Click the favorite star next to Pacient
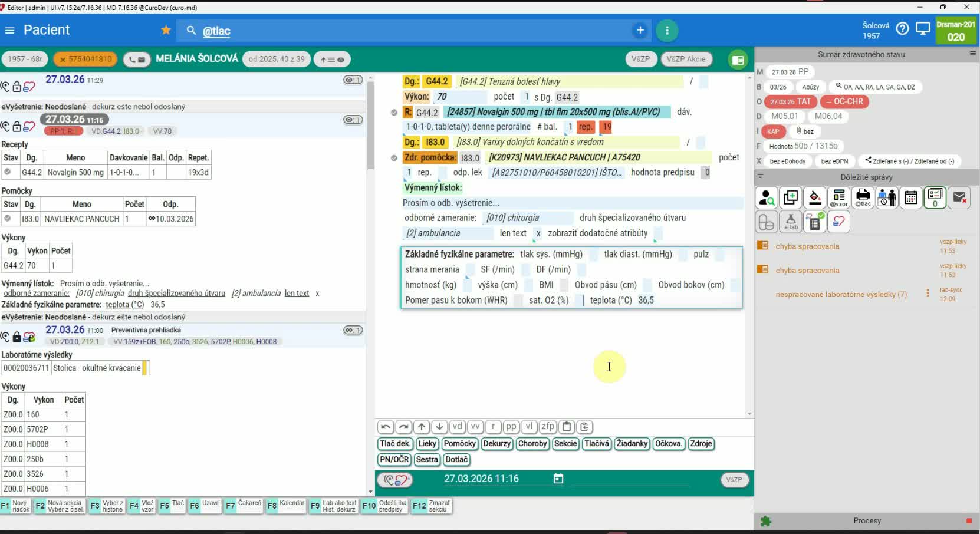 click(166, 30)
